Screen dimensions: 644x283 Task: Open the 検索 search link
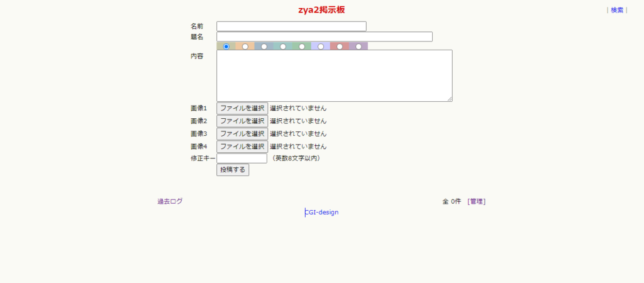point(617,10)
